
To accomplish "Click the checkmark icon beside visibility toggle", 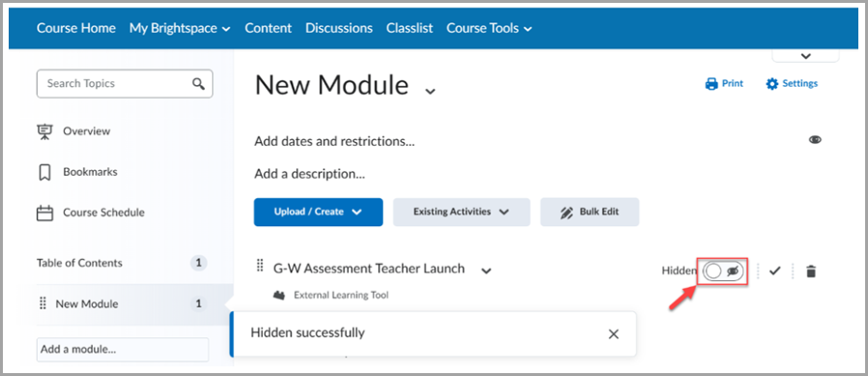I will point(775,271).
